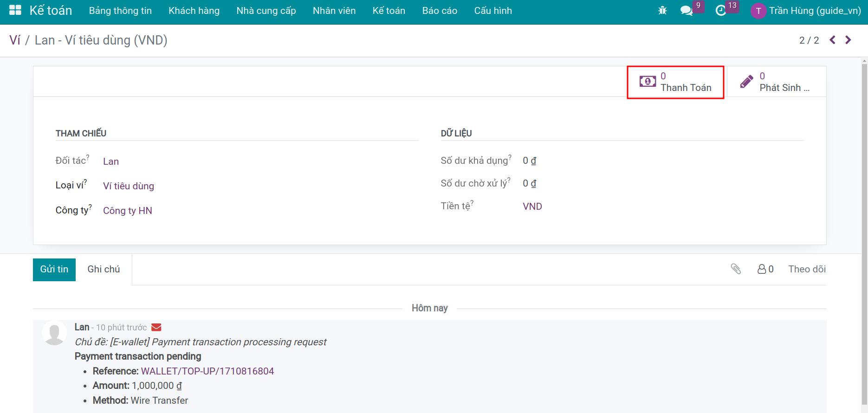868x413 pixels.
Task: Show followers count icon
Action: 765,269
